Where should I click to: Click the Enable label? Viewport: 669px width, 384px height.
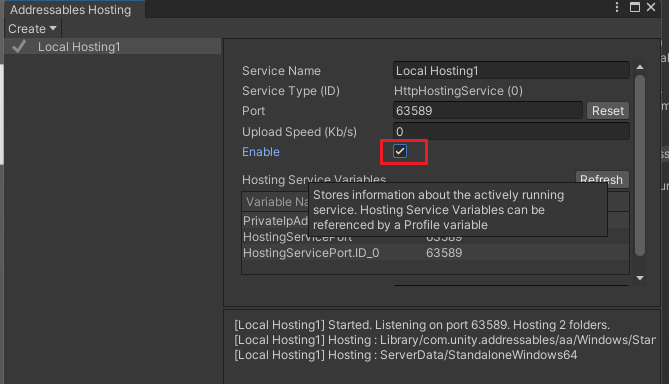point(261,152)
